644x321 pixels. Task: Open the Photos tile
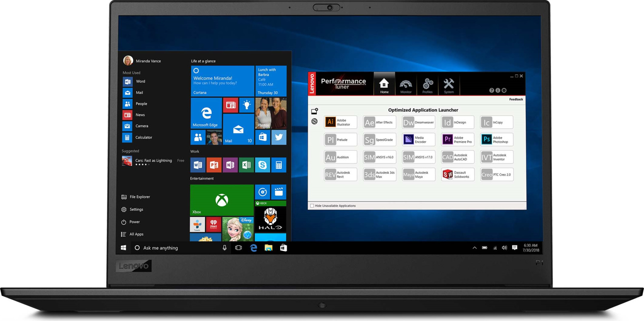(271, 113)
